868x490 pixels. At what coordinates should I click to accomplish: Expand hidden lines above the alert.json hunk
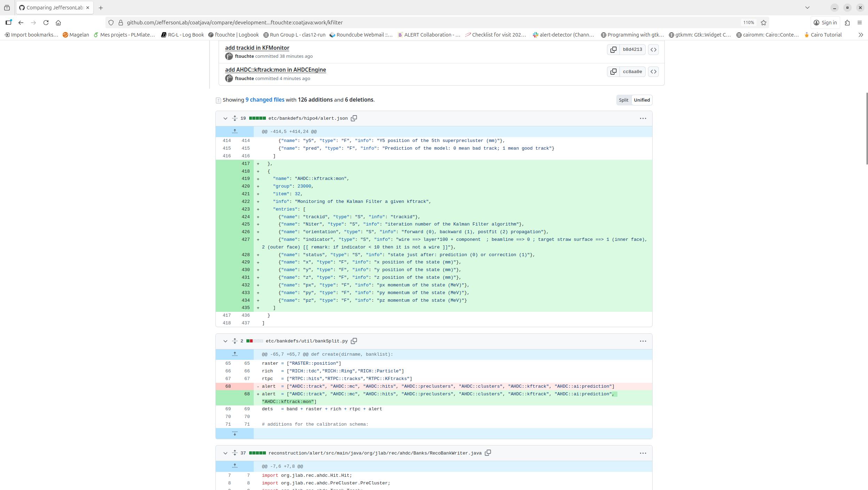[235, 131]
